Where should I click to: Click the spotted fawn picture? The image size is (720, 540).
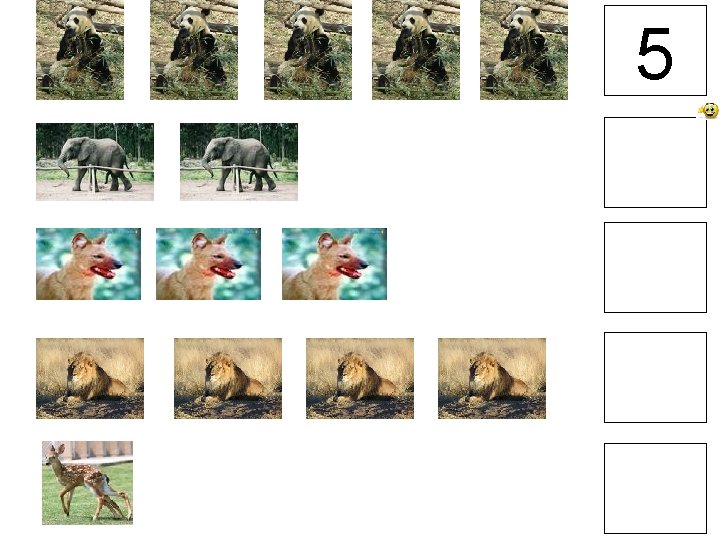87,483
